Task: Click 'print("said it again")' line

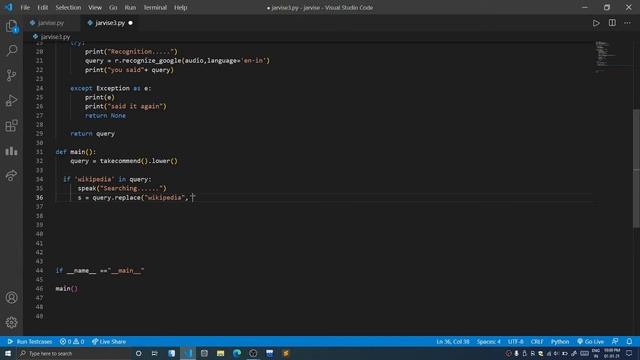Action: [x=126, y=107]
